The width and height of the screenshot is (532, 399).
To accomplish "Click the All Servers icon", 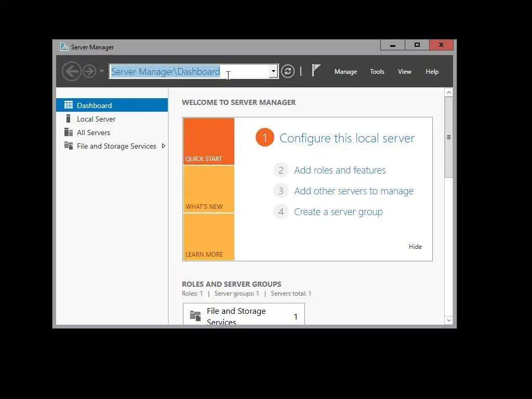I will pos(69,132).
